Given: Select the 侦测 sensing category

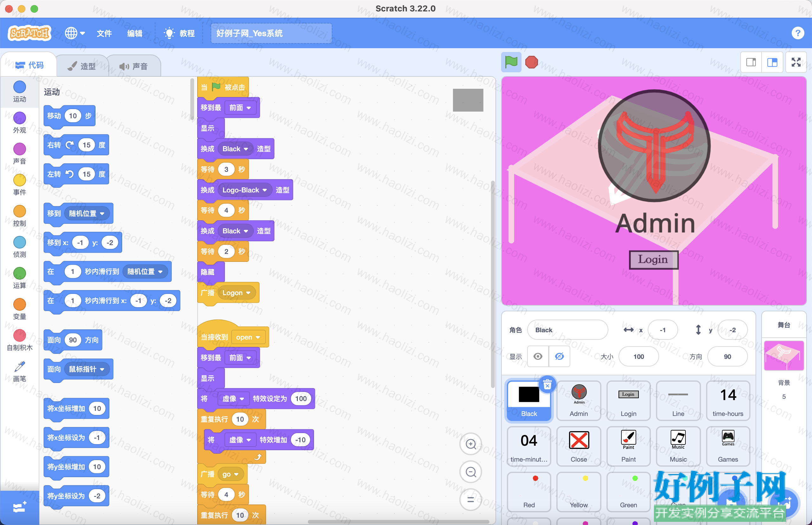Looking at the screenshot, I should click(x=19, y=247).
